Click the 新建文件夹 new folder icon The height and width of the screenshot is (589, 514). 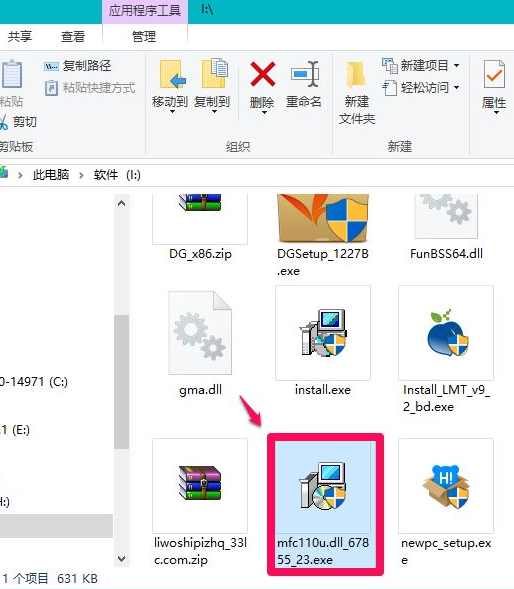pyautogui.click(x=356, y=74)
